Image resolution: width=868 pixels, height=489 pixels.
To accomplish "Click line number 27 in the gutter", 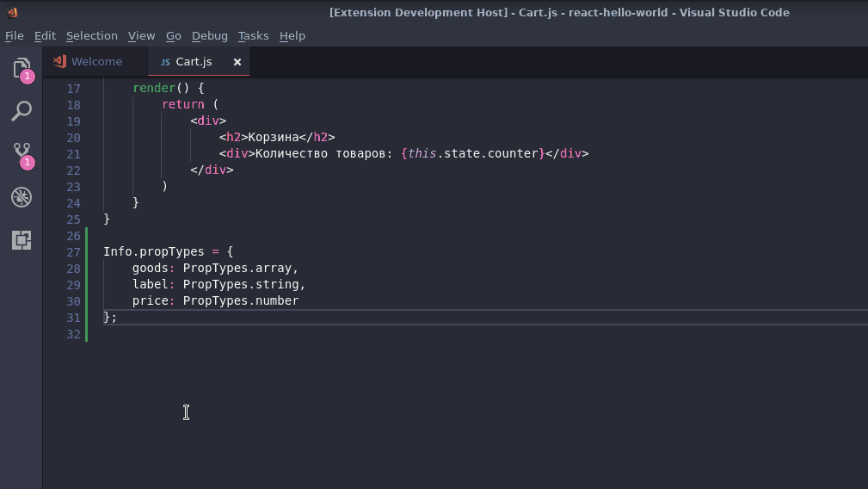I will [x=73, y=252].
